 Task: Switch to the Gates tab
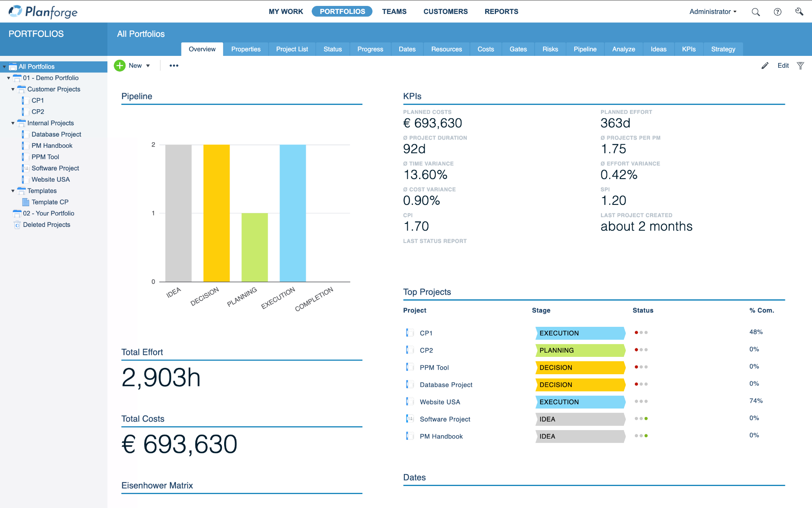(518, 49)
